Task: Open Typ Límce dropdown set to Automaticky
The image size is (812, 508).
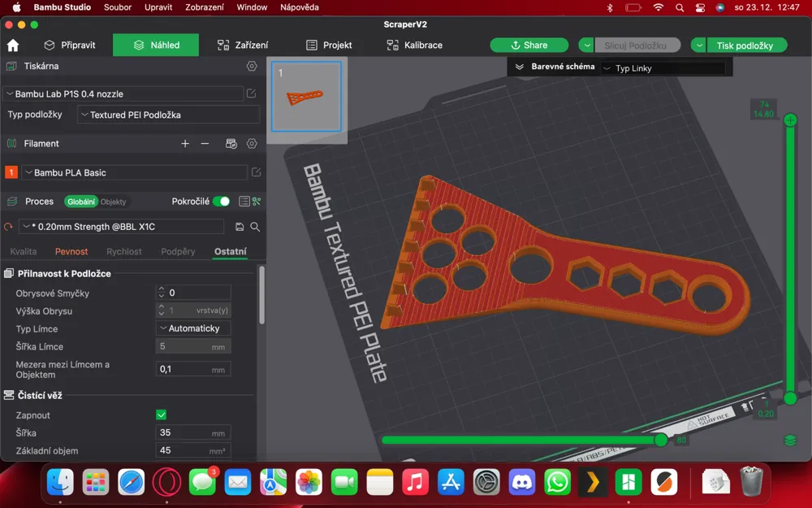Action: [193, 328]
